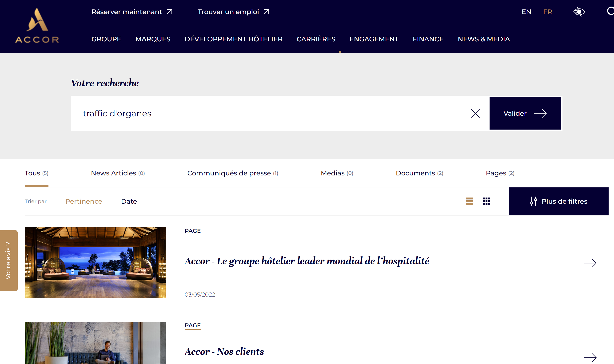Sort results by Pertinence
The image size is (614, 364).
(x=84, y=201)
